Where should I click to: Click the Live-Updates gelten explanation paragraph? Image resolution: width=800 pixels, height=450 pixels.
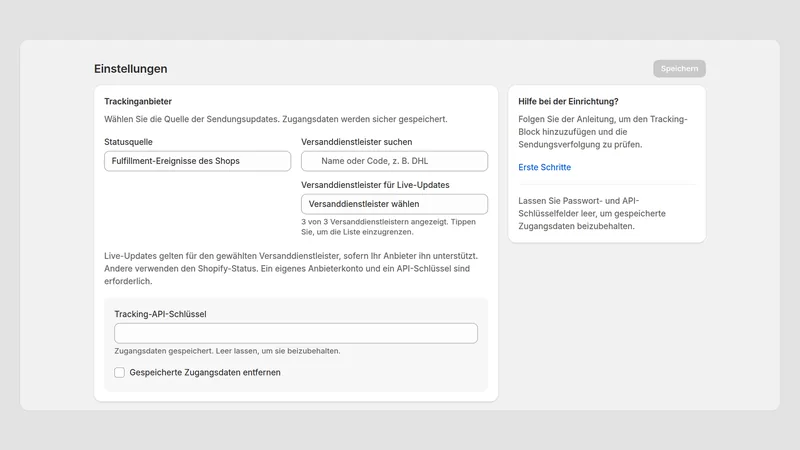click(x=291, y=268)
